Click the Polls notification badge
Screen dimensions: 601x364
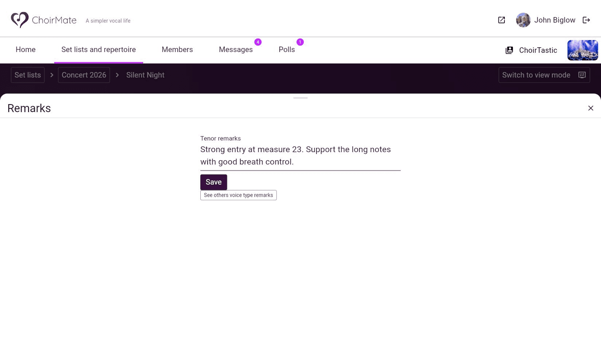pyautogui.click(x=300, y=42)
